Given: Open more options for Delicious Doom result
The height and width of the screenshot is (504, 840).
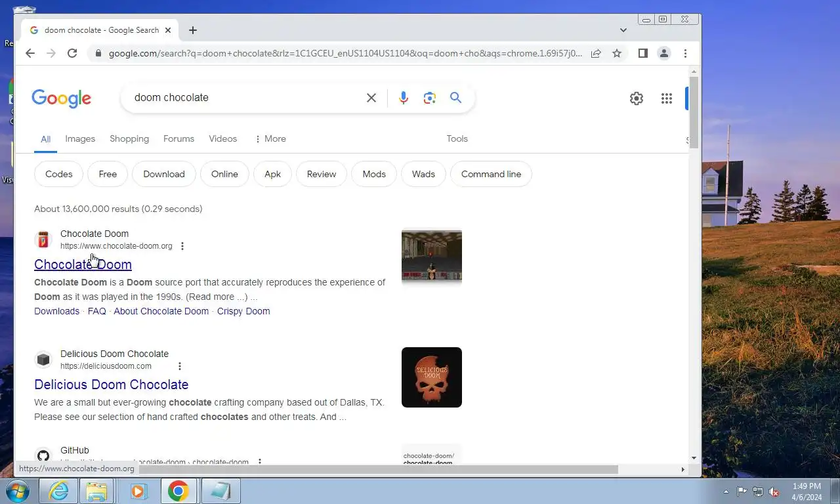Looking at the screenshot, I should [180, 366].
